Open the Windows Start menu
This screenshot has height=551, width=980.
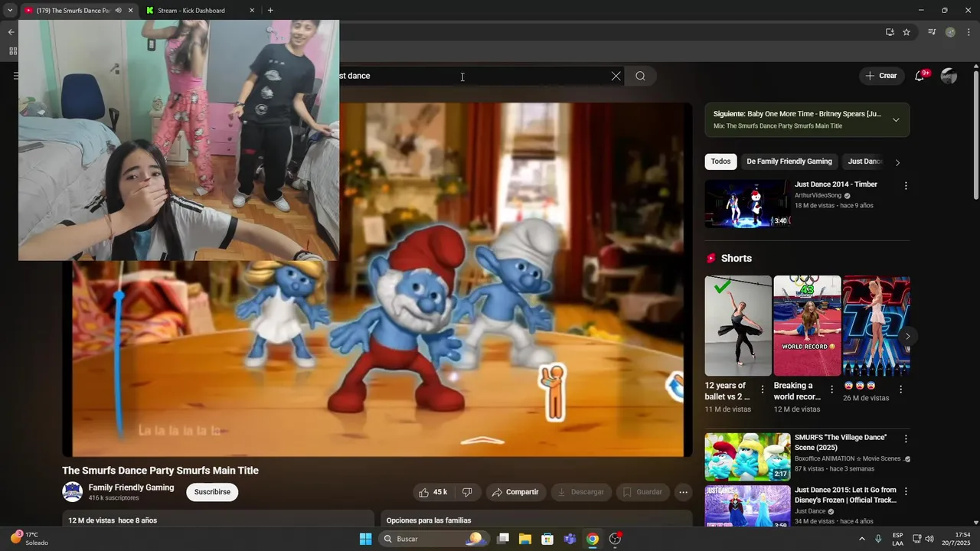tap(365, 539)
